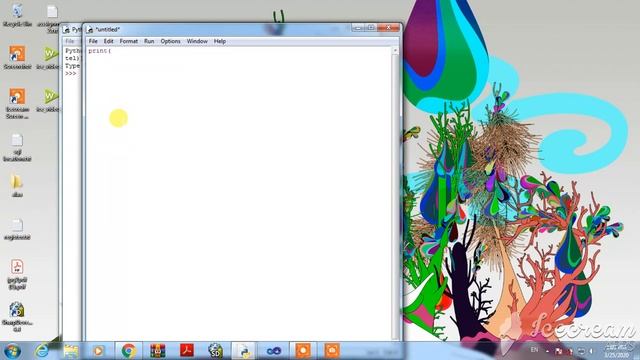The height and width of the screenshot is (360, 640).
Task: Launch Internet Explorer from taskbar
Action: click(42, 351)
